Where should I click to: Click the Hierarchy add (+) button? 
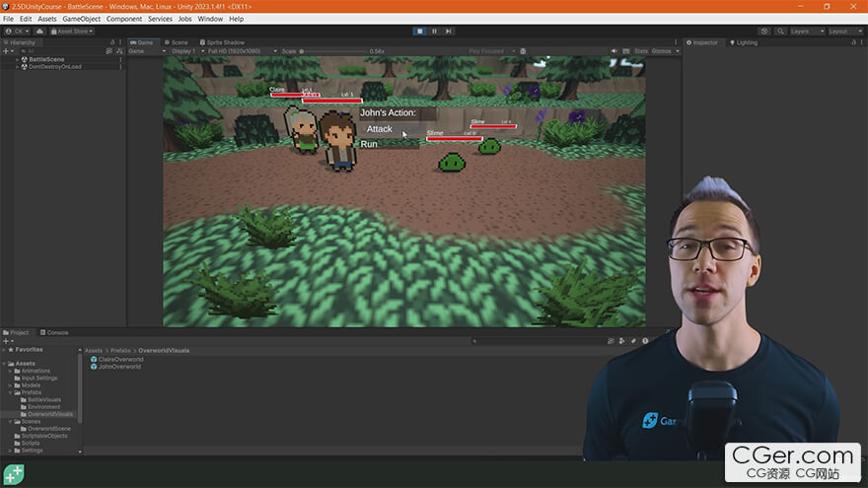click(8, 51)
